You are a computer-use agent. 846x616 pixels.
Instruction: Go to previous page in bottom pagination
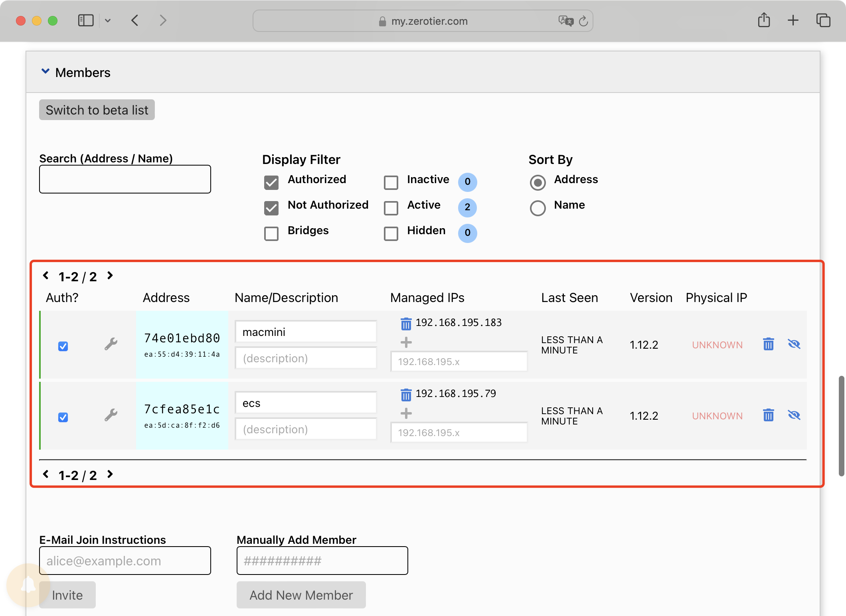(46, 474)
